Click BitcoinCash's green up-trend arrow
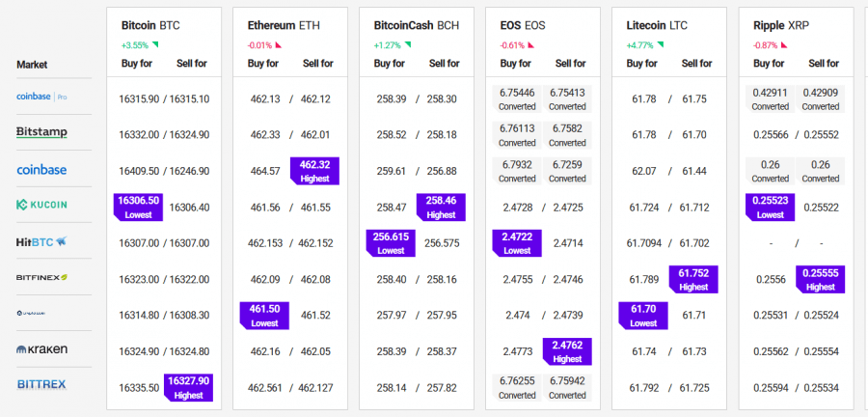 [x=408, y=44]
